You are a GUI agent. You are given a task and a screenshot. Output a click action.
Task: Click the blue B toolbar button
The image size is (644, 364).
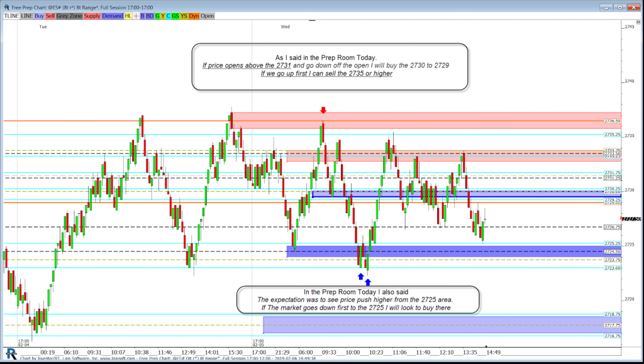pyautogui.click(x=143, y=16)
